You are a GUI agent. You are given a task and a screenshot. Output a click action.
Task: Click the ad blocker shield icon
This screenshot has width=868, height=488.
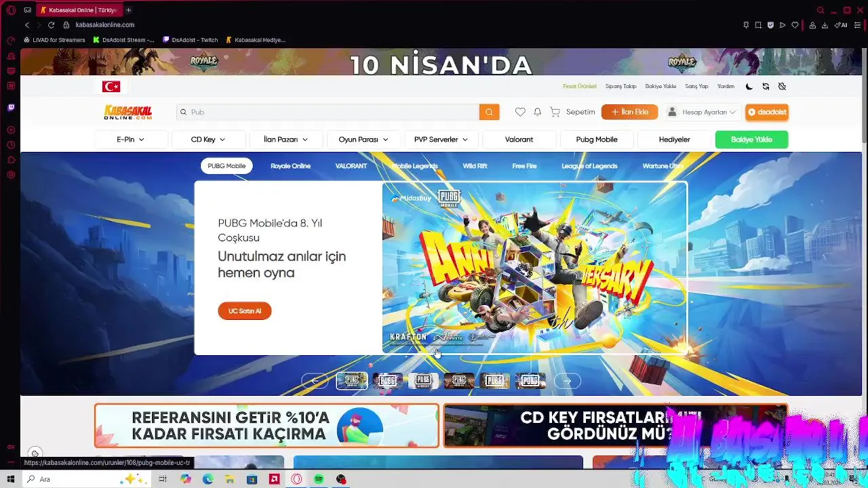click(x=770, y=25)
